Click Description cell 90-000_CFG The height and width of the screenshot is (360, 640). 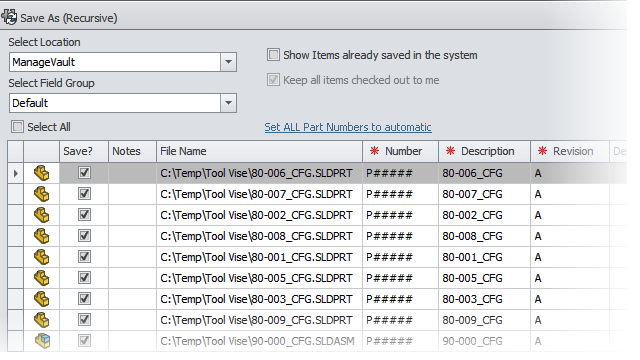click(484, 341)
